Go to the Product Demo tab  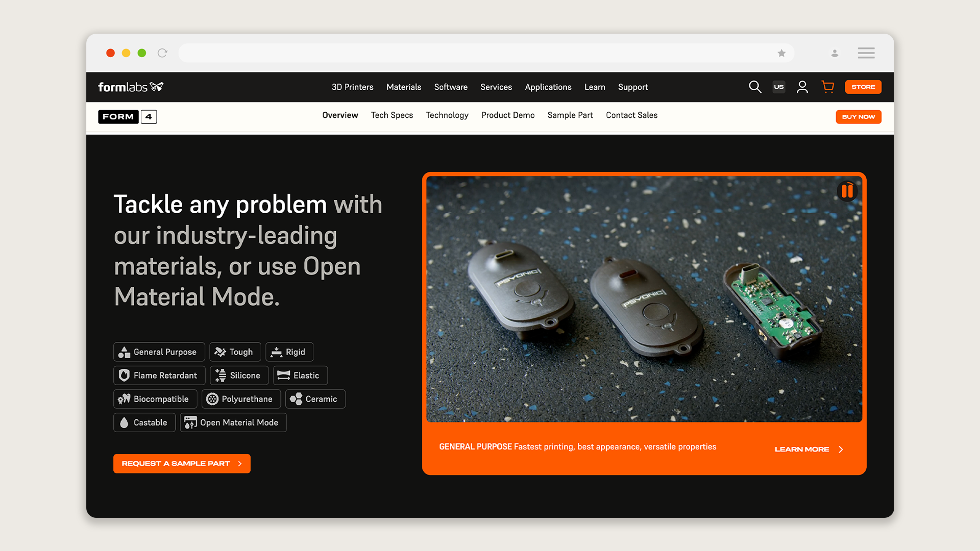pyautogui.click(x=508, y=115)
